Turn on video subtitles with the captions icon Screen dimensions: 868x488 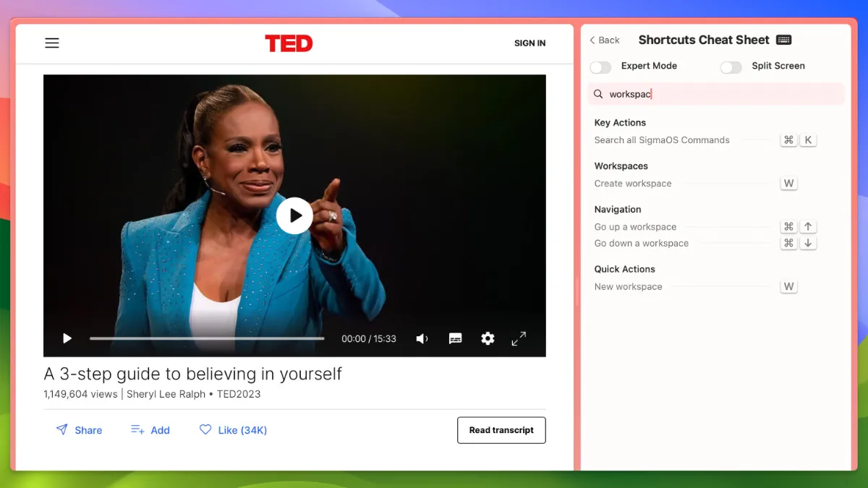point(455,338)
